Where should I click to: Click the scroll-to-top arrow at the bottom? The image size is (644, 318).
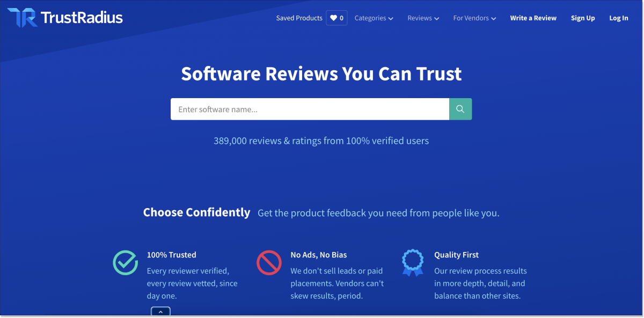click(160, 312)
